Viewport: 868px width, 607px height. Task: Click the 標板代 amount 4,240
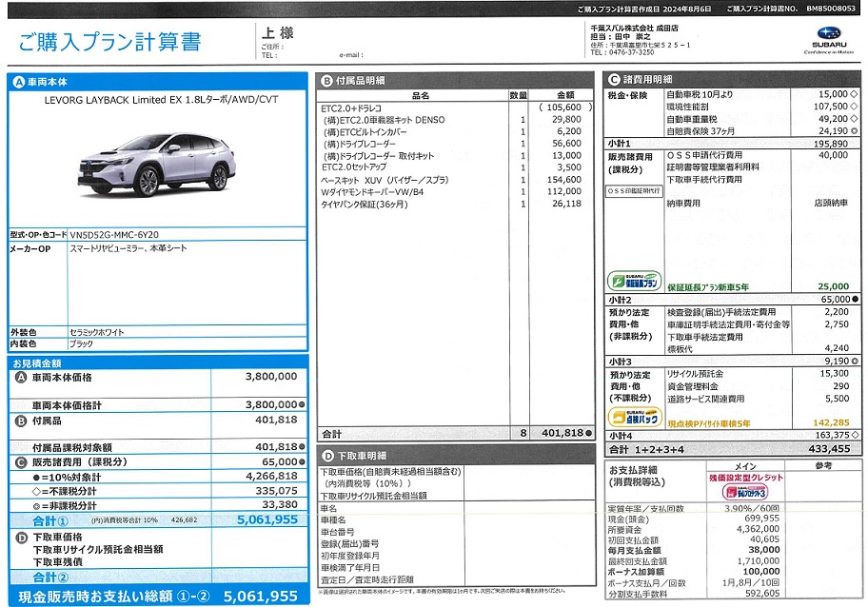[x=837, y=348]
